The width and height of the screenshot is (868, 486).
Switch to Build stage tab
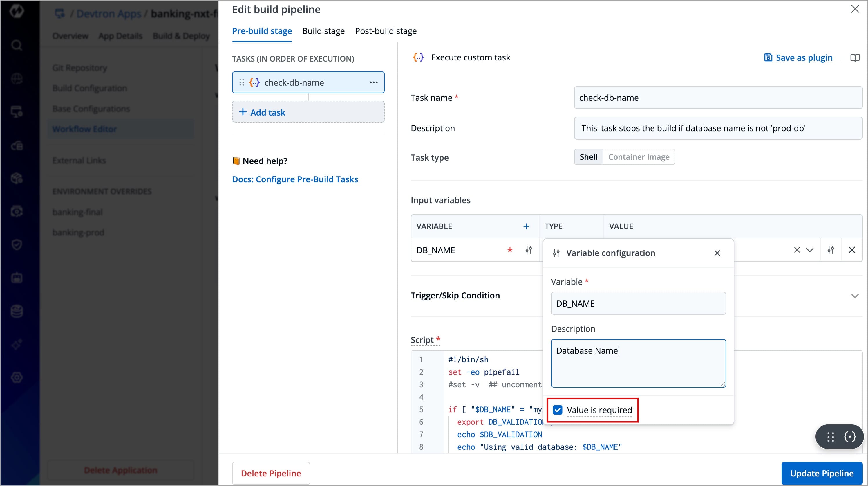pyautogui.click(x=323, y=31)
